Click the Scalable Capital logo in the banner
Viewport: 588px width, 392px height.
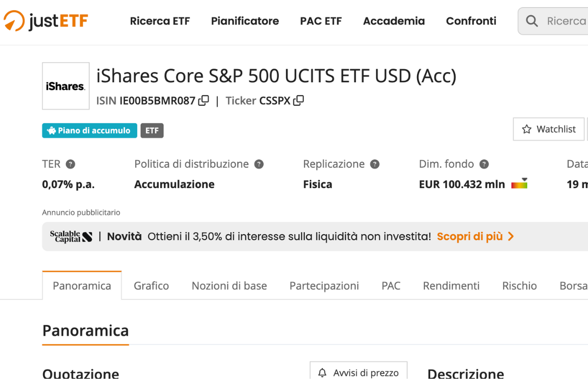pyautogui.click(x=72, y=236)
